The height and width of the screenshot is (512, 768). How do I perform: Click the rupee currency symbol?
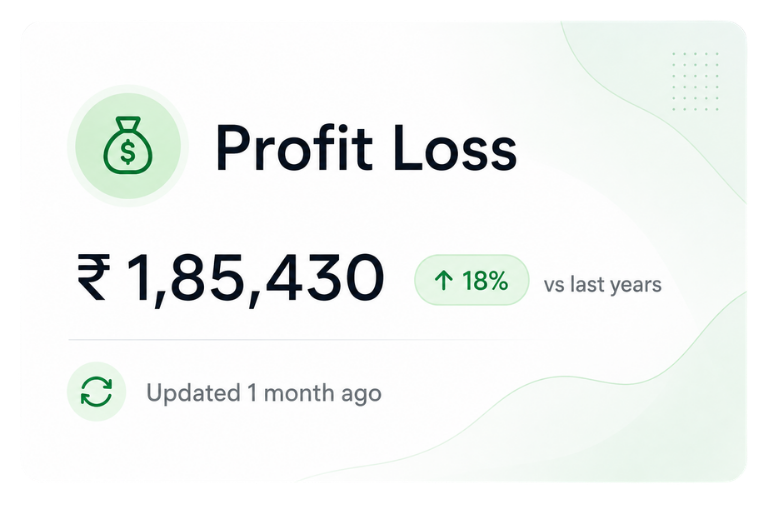coord(93,276)
